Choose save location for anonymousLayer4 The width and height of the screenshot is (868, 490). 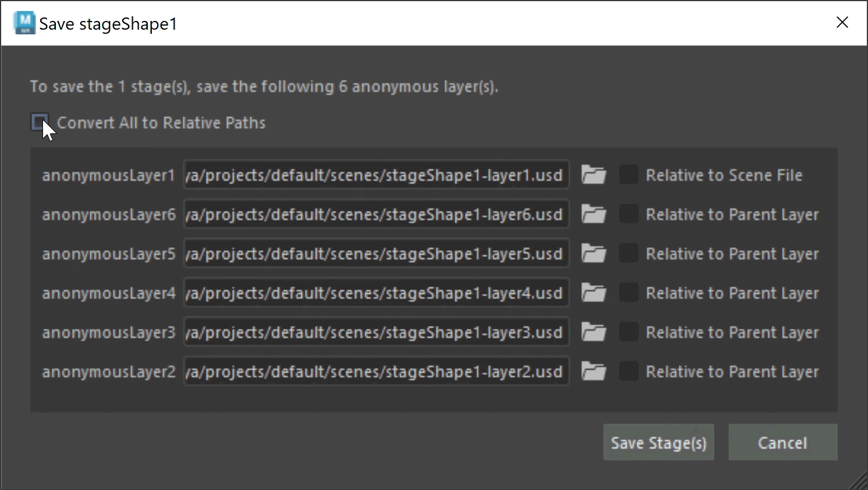(593, 293)
